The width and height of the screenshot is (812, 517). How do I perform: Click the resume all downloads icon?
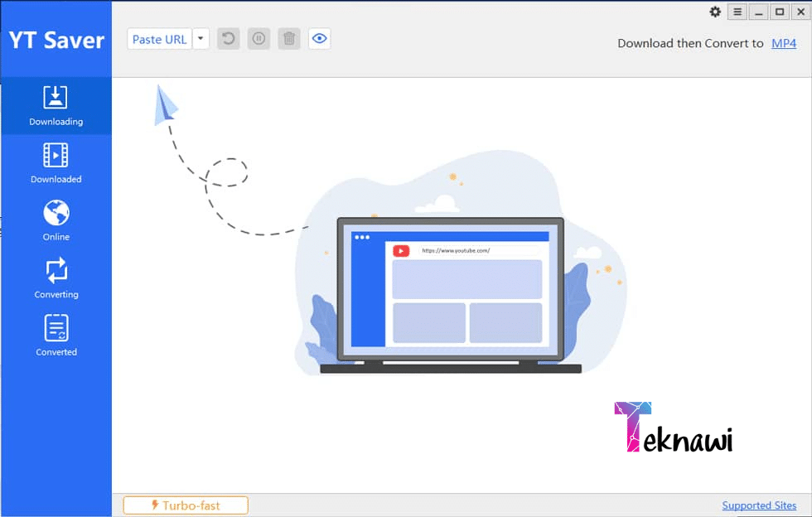(229, 39)
